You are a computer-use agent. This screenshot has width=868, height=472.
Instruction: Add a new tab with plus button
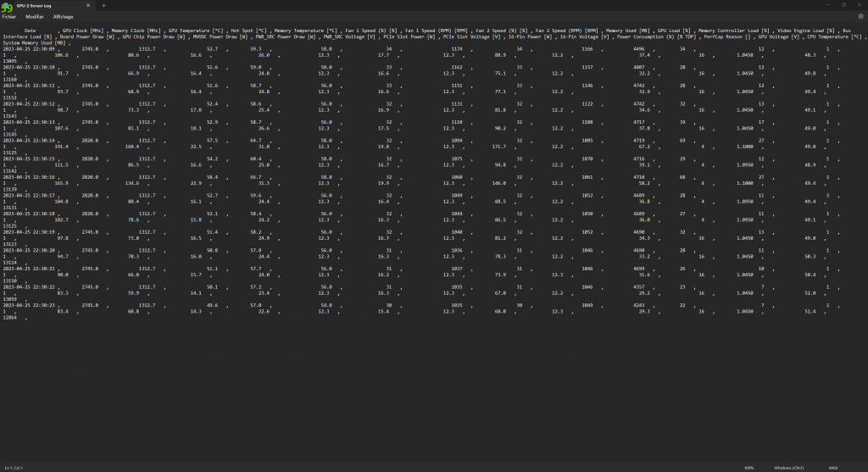point(103,6)
